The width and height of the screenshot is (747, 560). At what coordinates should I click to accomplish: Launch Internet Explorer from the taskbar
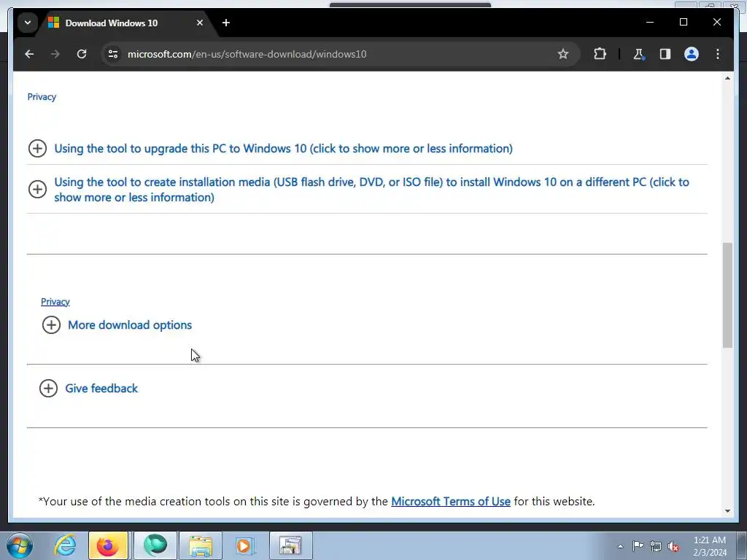[65, 545]
